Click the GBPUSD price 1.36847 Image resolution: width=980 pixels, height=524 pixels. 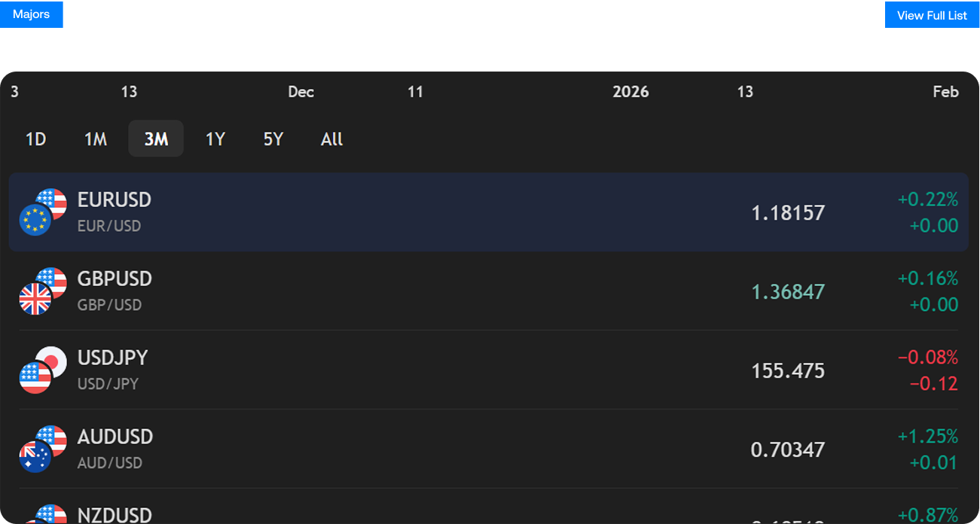tap(787, 291)
